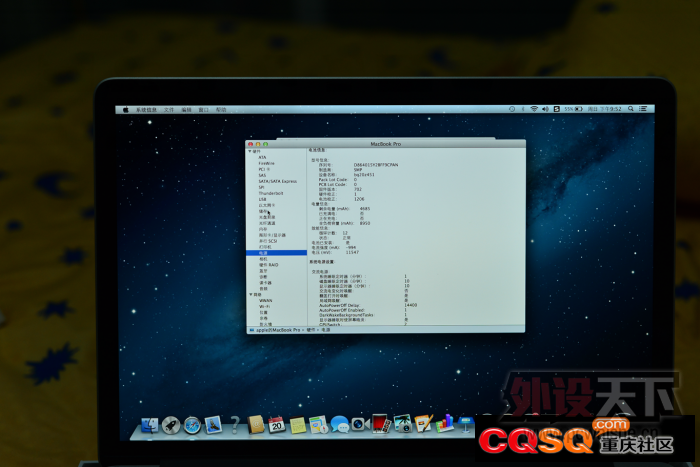700x467 pixels.
Task: Click serial number D864015Y2BFF9CPAN
Action: click(x=376, y=165)
